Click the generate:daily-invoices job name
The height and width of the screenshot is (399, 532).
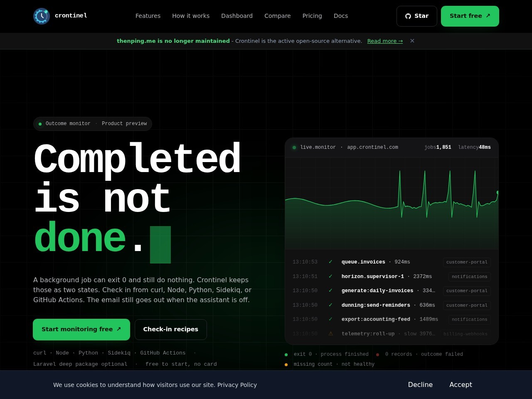pyautogui.click(x=377, y=291)
